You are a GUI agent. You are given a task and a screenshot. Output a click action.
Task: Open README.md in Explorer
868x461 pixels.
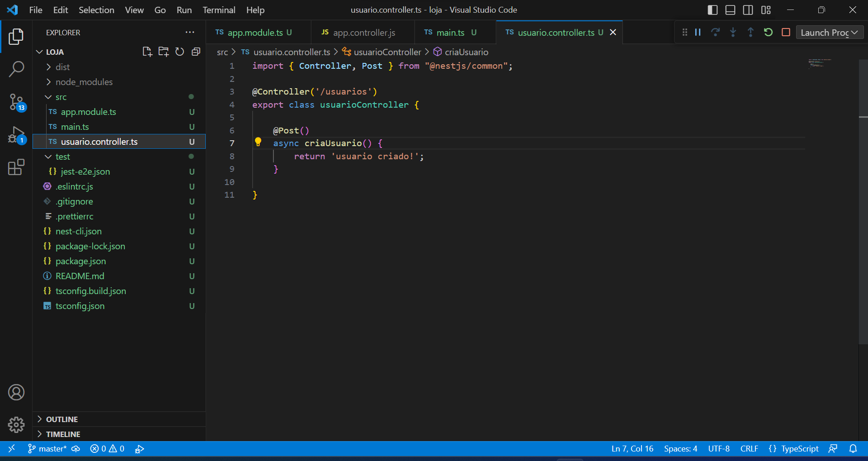point(119,276)
